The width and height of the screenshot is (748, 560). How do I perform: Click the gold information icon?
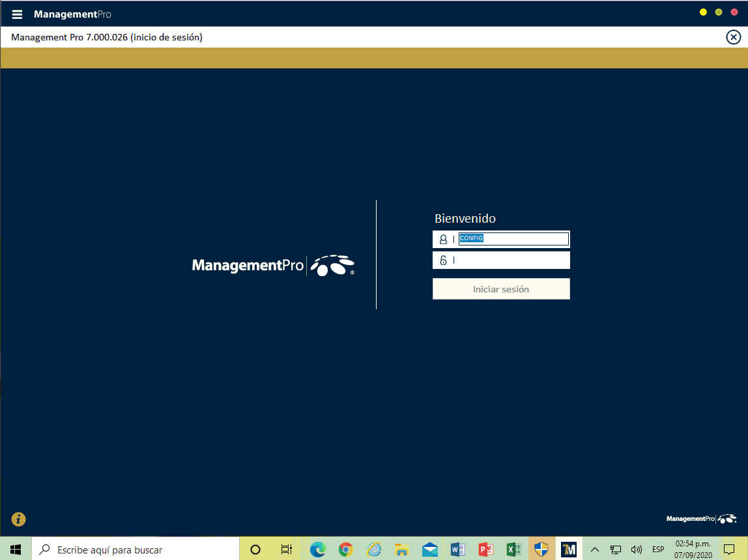click(x=18, y=519)
